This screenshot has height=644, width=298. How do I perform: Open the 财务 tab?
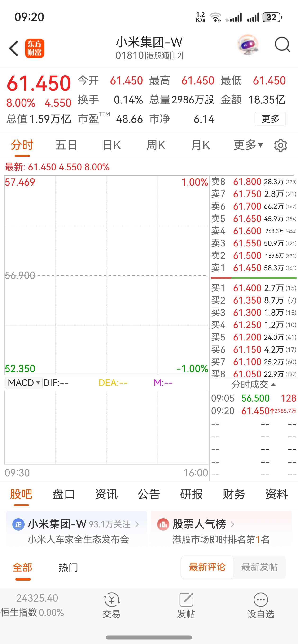[234, 494]
